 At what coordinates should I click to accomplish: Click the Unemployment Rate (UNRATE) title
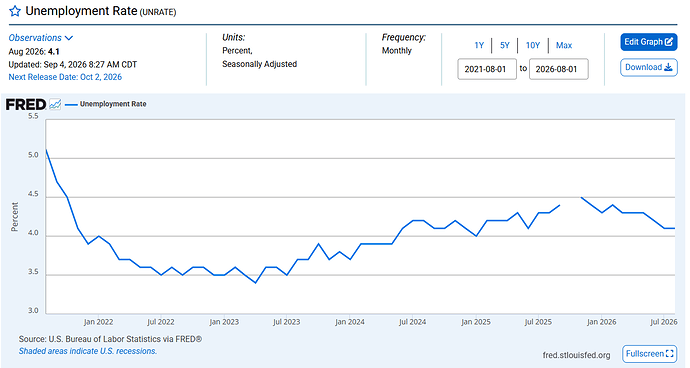tap(101, 11)
